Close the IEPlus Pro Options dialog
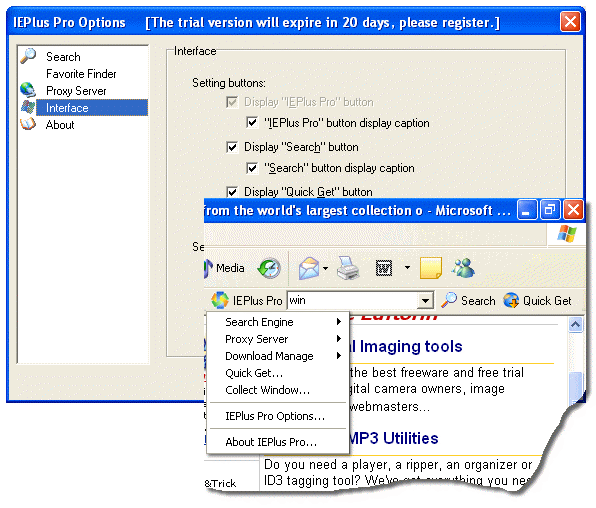 (x=570, y=22)
